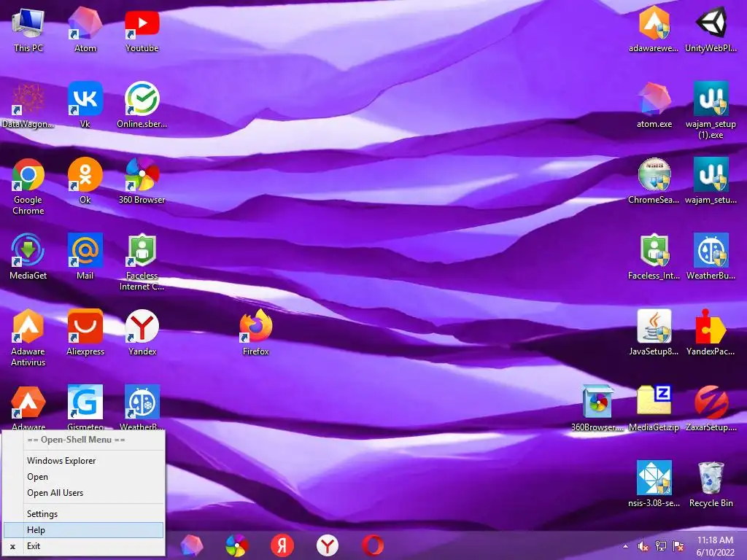Screen dimensions: 747x560
Task: Open Settings from the Open-Shell menu
Action: (83, 514)
